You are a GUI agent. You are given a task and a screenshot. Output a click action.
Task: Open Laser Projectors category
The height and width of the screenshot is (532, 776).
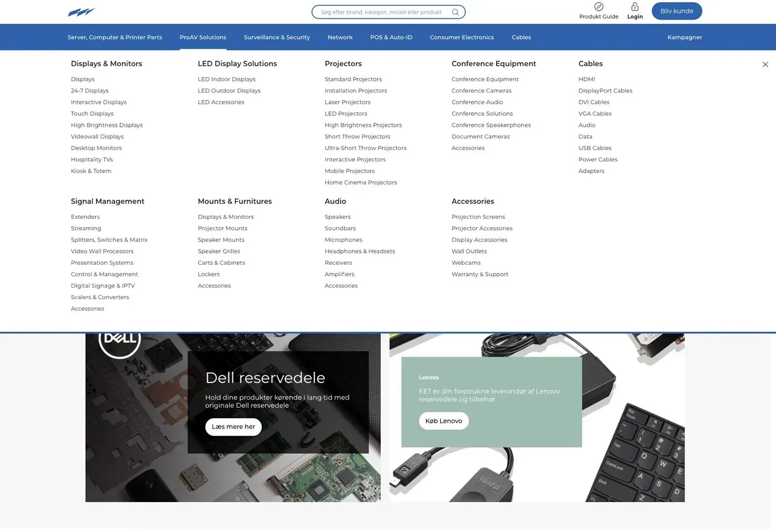(348, 102)
